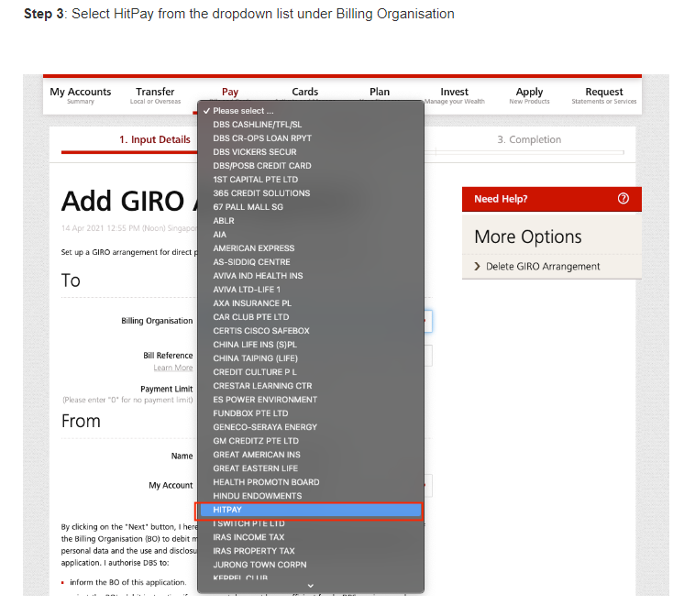Select CHINA LIFE INS (S)PL option
695x616 pixels.
pos(311,345)
